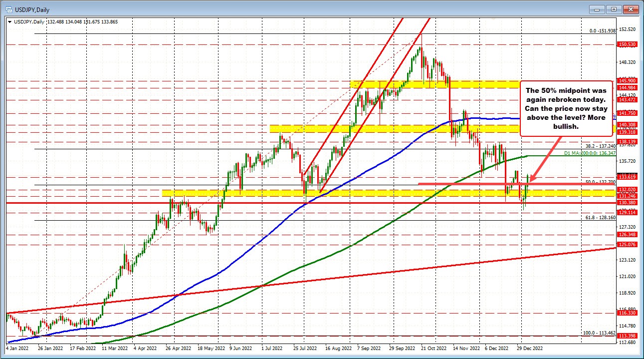Restore down the chart window

pos(613,8)
